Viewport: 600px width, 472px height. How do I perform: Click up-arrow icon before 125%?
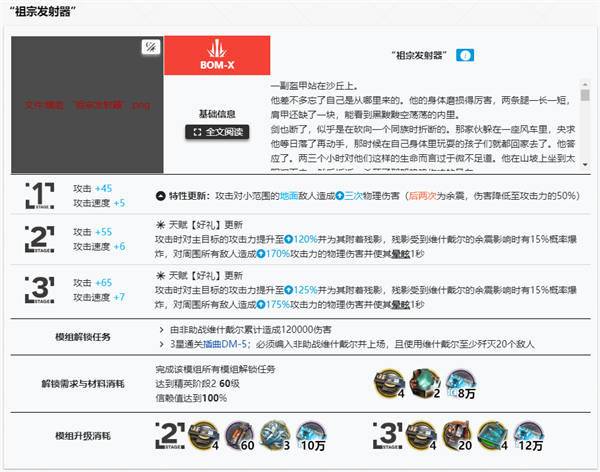(x=289, y=290)
